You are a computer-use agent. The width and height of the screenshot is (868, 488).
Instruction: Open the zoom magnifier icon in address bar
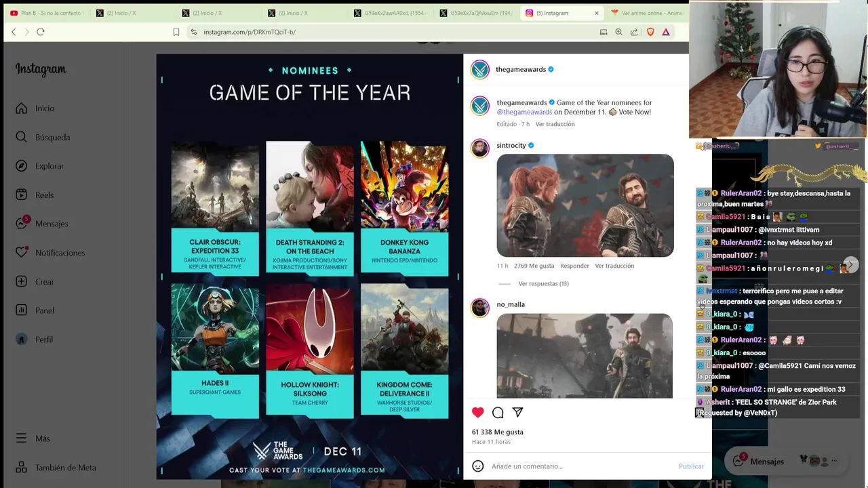[618, 32]
